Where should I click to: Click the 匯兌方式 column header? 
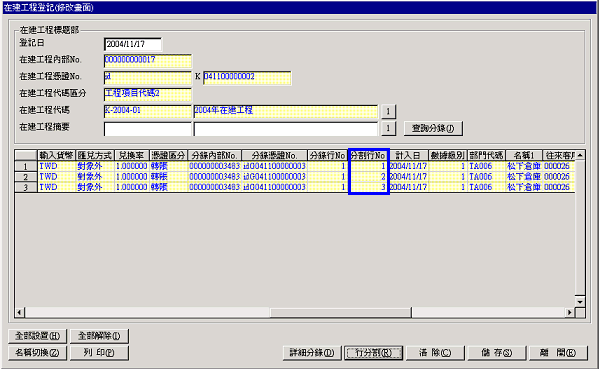coord(95,155)
